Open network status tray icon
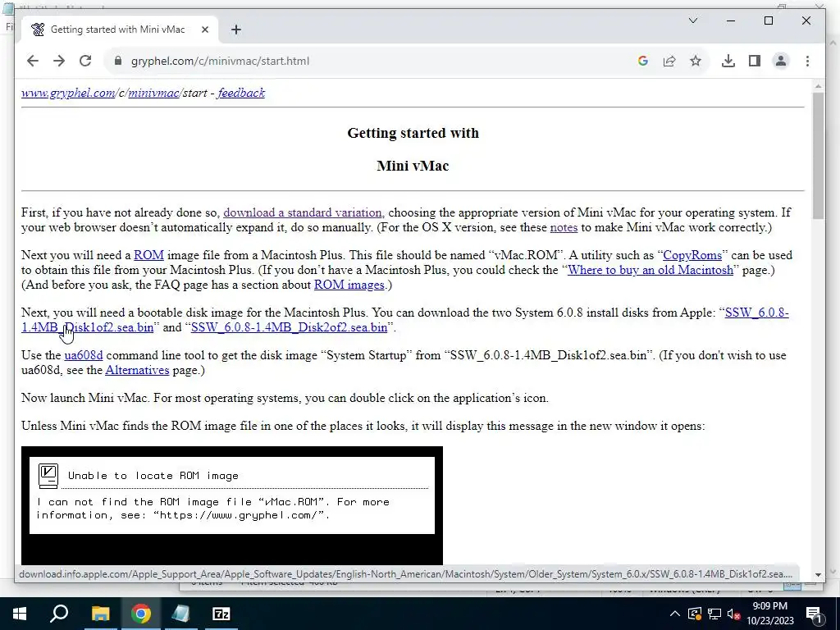 tap(714, 614)
